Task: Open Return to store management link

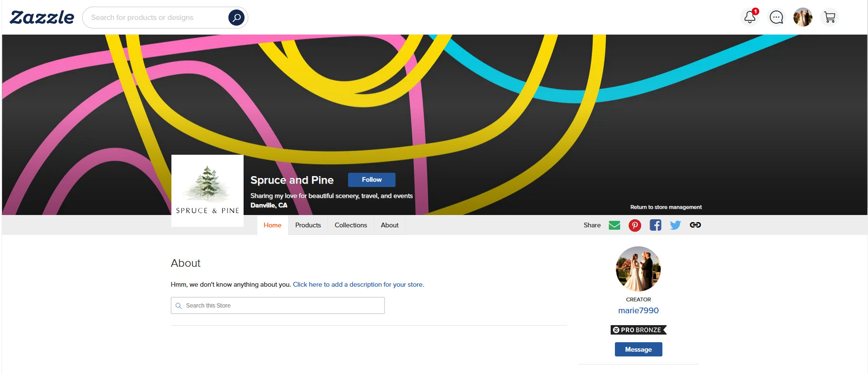Action: [x=666, y=207]
